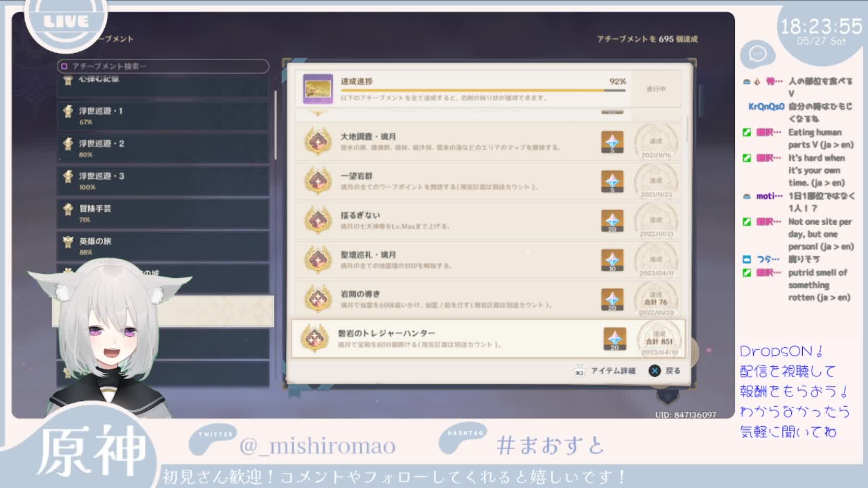Image resolution: width=868 pixels, height=488 pixels.
Task: Click the UID: 847136097 text
Action: [x=685, y=415]
